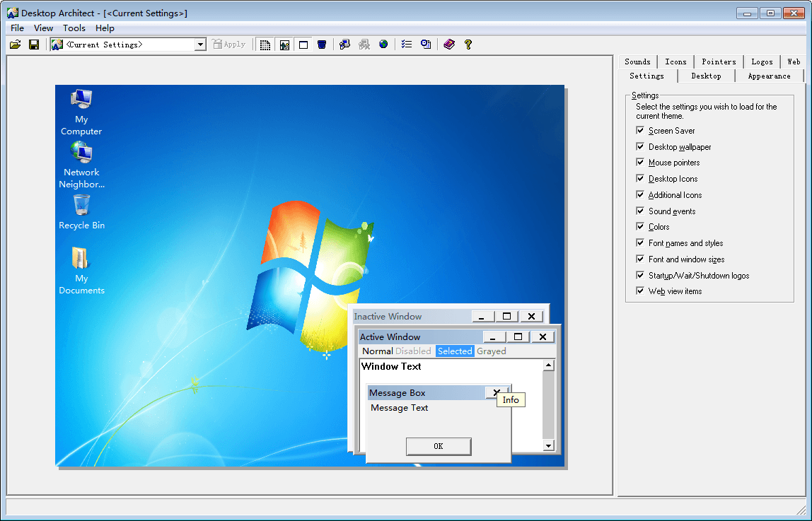Viewport: 812px width, 521px height.
Task: Click Active Window preview maximize button
Action: [x=518, y=336]
